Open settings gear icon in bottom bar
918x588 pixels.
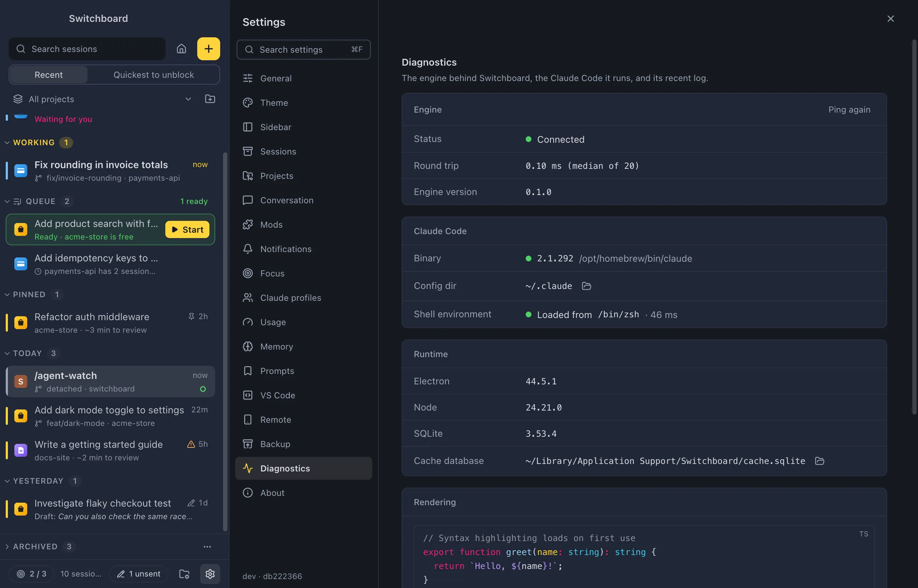pyautogui.click(x=210, y=574)
